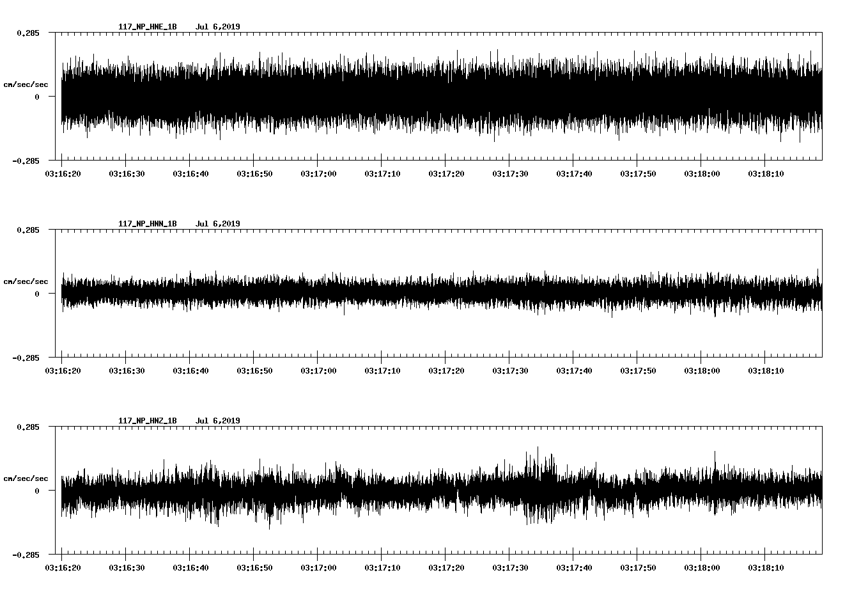Select the Jul 6,2019 date on HNN plot
This screenshot has width=868, height=591.
point(218,224)
